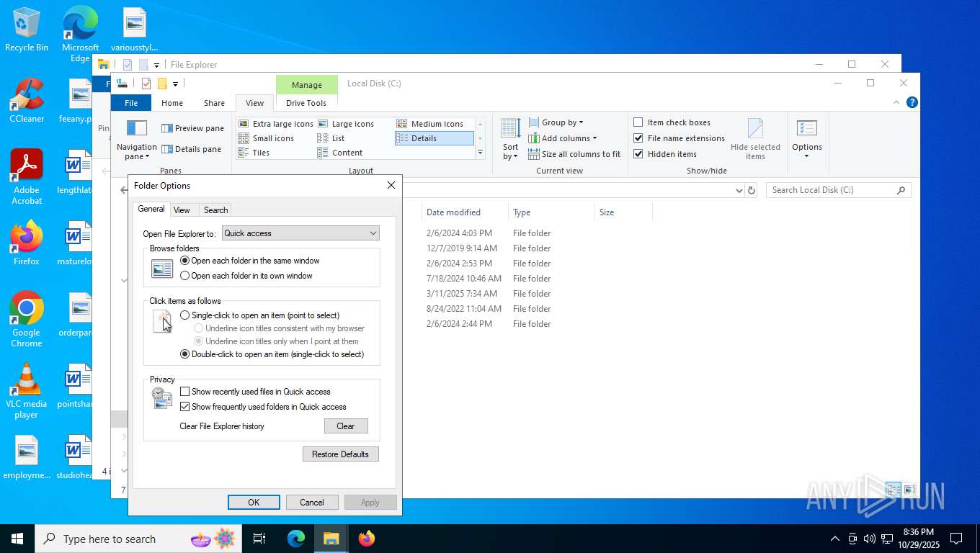Expand the Layout gallery more arrow
The width and height of the screenshot is (980, 553).
481,153
